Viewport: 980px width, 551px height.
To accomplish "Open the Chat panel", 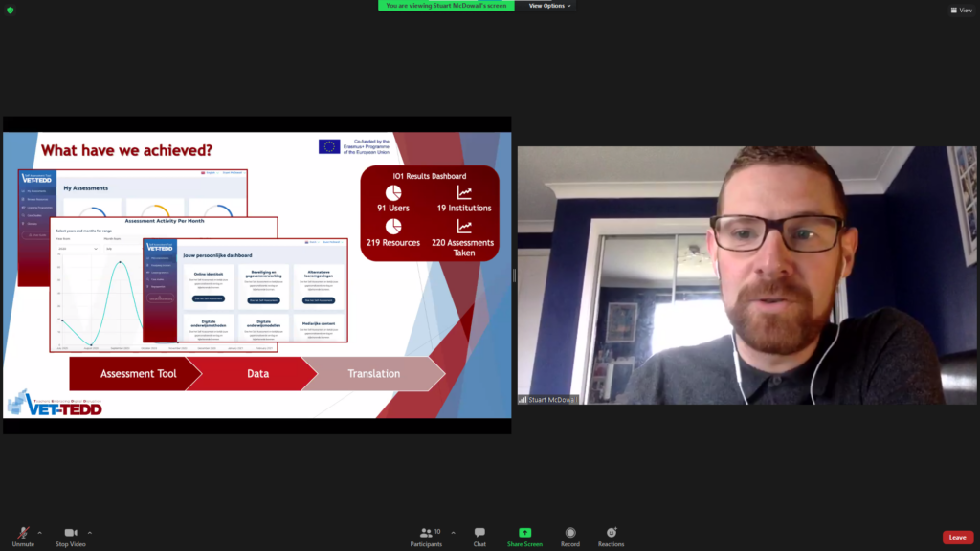I will [x=479, y=537].
